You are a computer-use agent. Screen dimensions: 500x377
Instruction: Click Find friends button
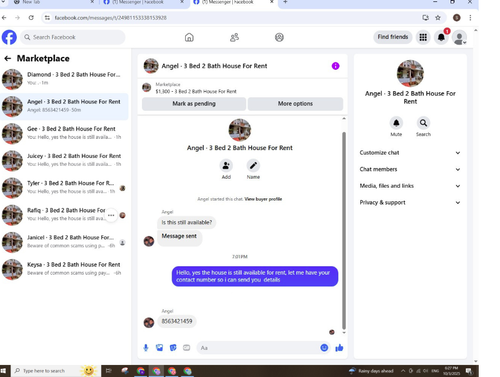point(393,37)
